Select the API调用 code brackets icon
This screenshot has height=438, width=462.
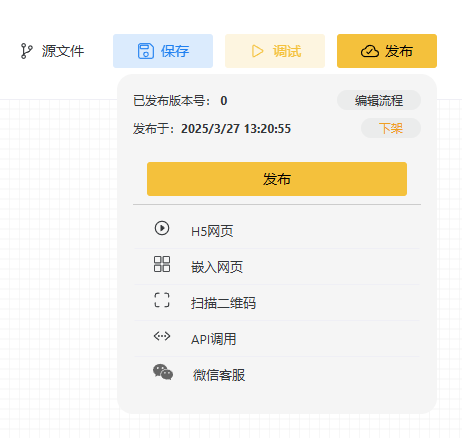[162, 336]
